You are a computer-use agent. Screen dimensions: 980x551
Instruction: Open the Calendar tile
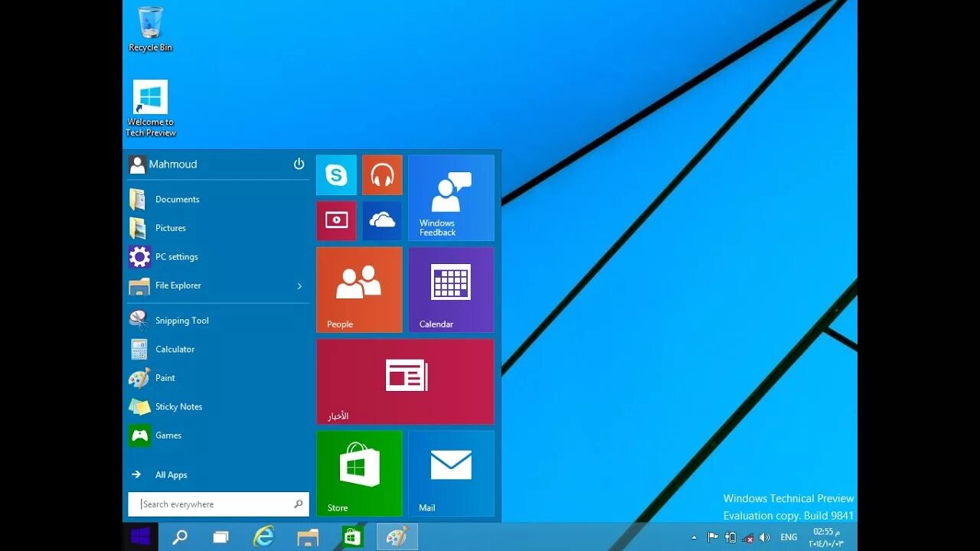(451, 290)
